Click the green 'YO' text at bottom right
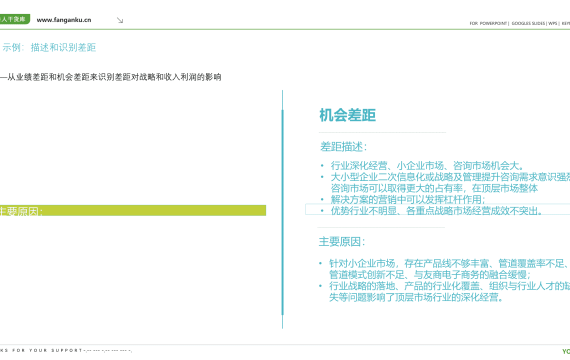This screenshot has width=570, height=360. click(566, 352)
